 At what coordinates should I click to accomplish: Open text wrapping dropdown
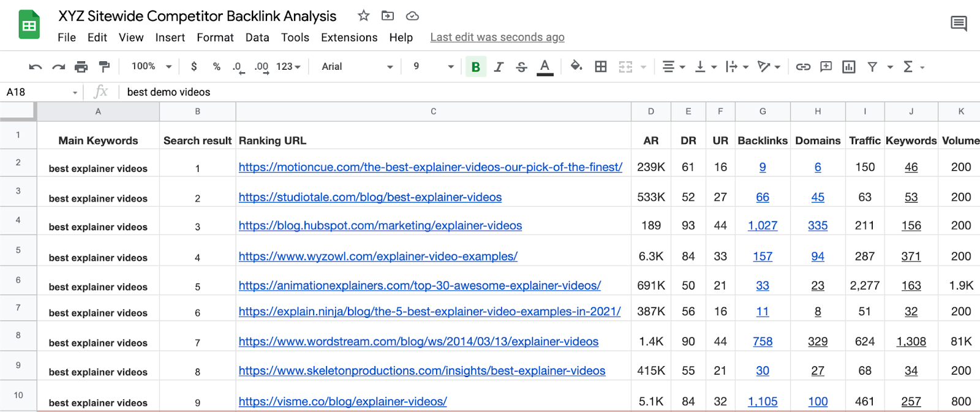point(737,67)
